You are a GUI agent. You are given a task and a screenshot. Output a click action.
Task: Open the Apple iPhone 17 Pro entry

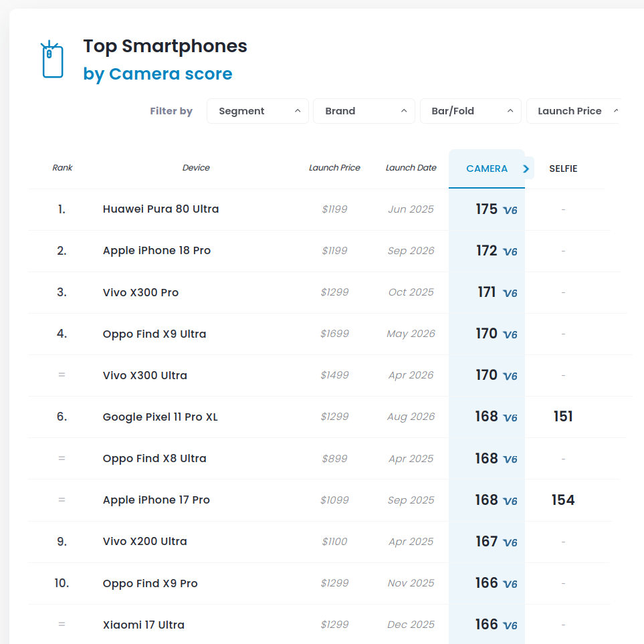[x=156, y=500]
